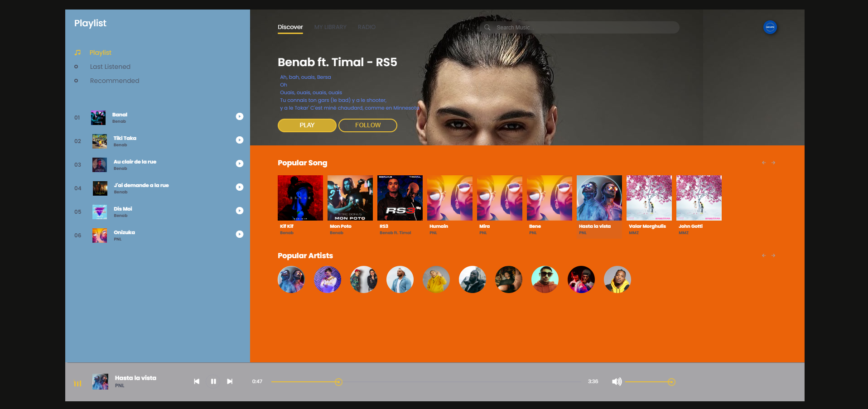
Task: Start Au clair de la rue track
Action: pos(240,164)
